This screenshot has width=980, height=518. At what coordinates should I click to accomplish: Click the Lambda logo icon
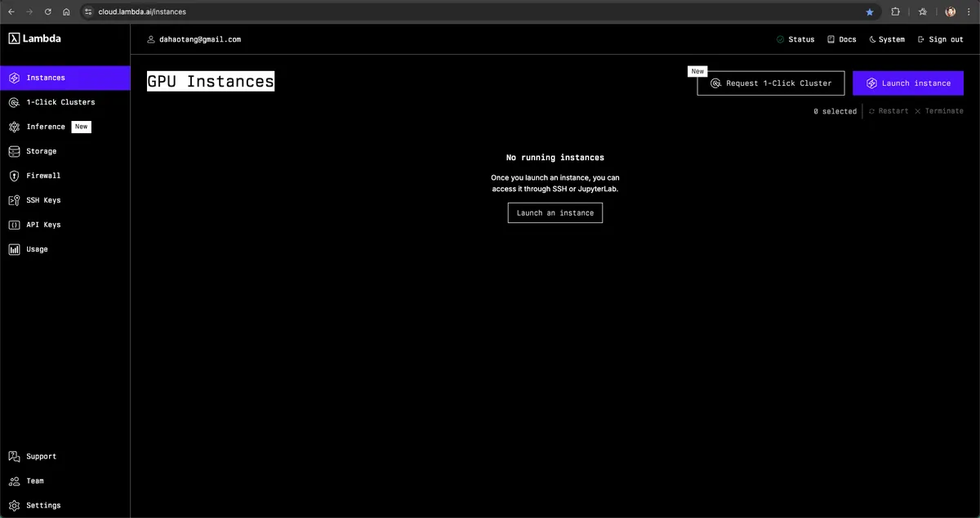pos(14,38)
